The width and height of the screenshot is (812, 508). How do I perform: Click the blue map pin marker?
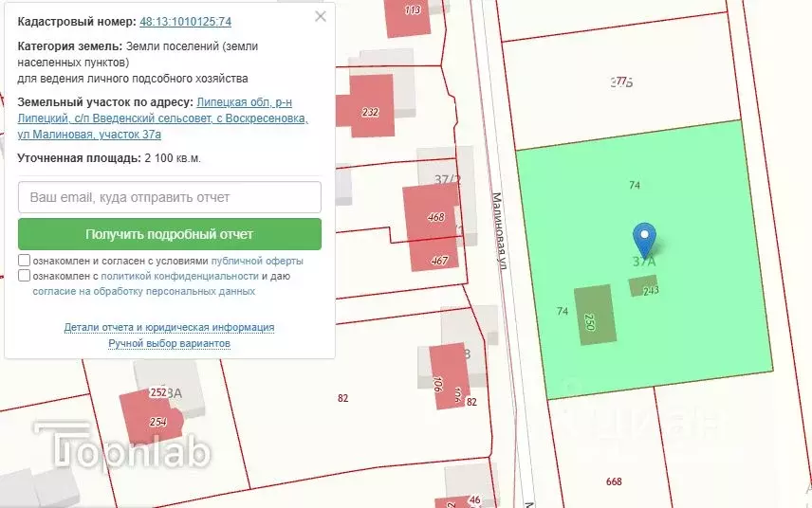(x=644, y=237)
